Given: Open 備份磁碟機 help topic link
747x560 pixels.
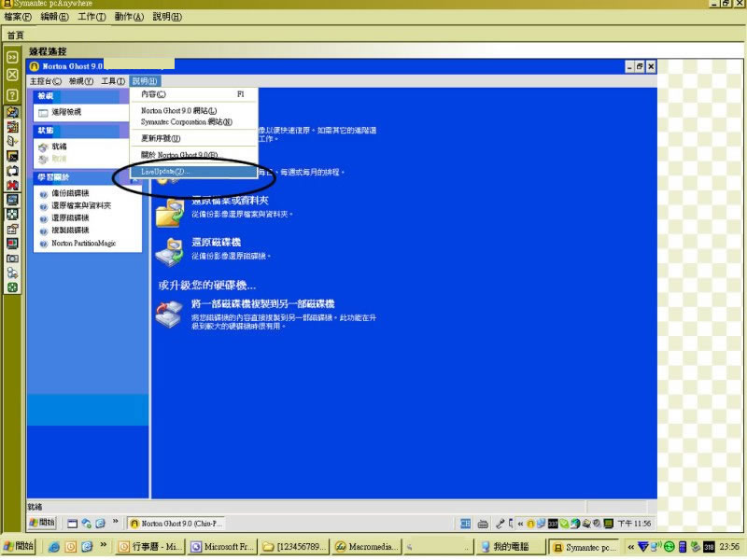Looking at the screenshot, I should click(x=70, y=193).
